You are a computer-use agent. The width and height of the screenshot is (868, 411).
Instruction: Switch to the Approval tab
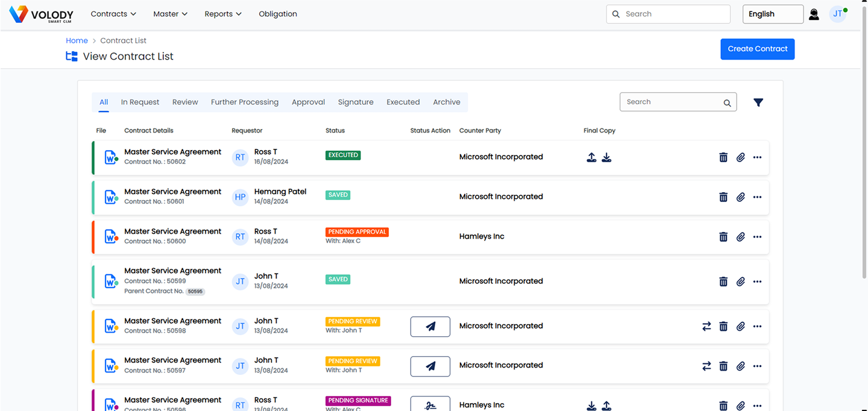tap(308, 102)
